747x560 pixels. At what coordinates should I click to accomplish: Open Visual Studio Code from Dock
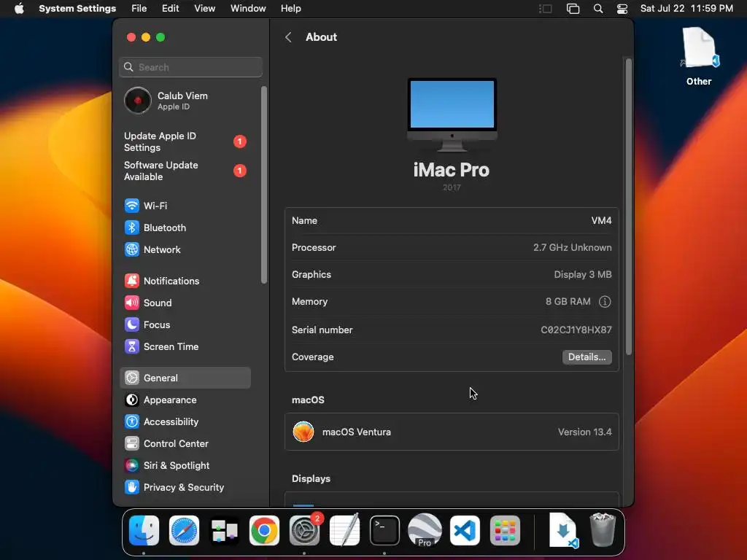(x=465, y=531)
